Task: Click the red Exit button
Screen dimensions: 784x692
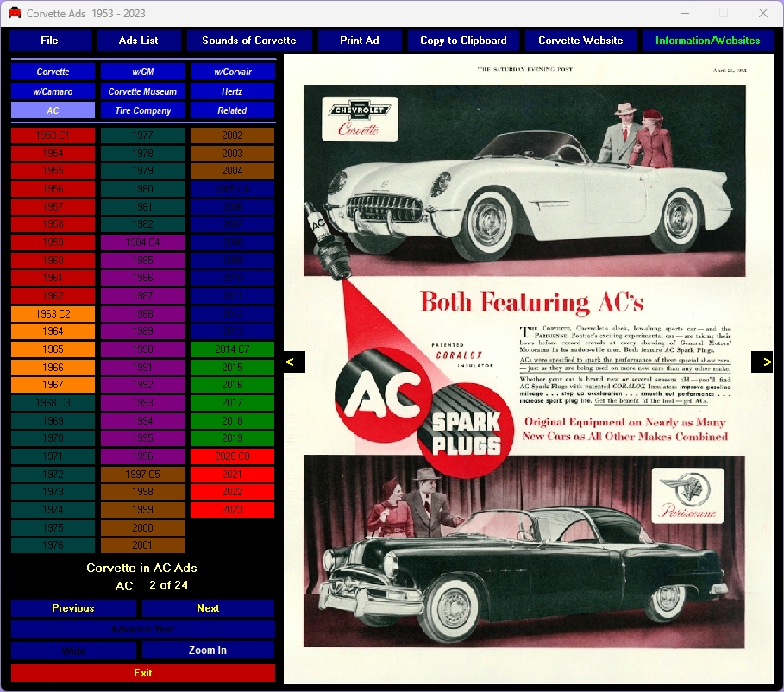Action: pyautogui.click(x=143, y=673)
